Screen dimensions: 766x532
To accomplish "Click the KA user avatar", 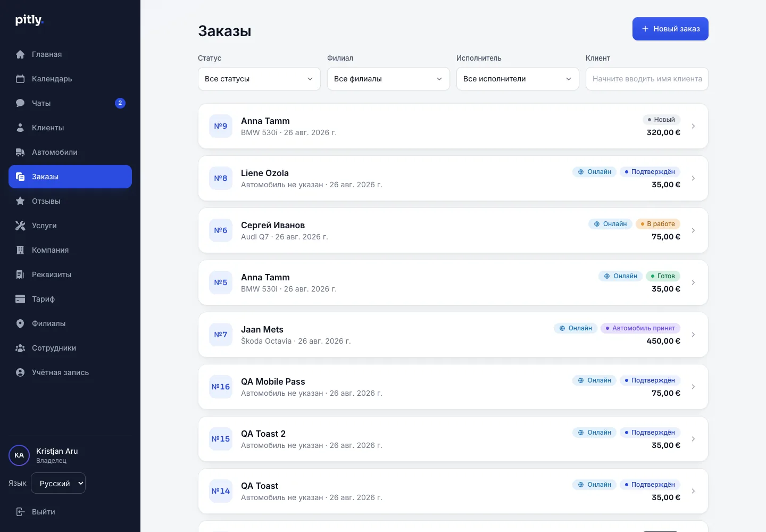I will tap(19, 455).
